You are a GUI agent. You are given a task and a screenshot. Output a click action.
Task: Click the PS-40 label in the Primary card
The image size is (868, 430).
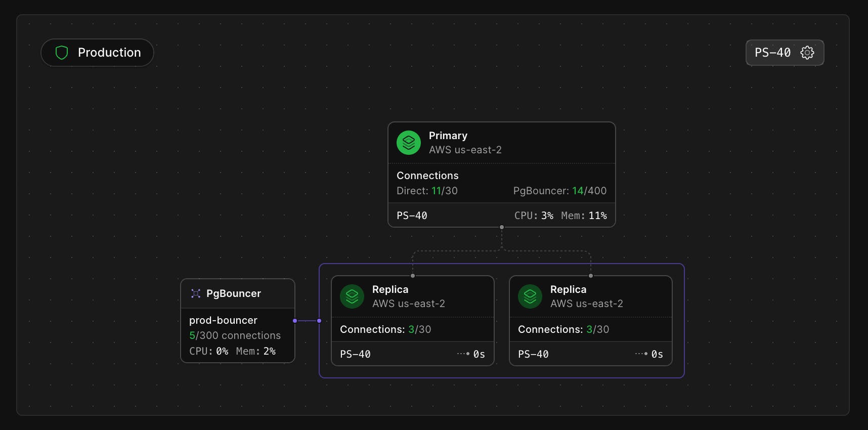[412, 216]
